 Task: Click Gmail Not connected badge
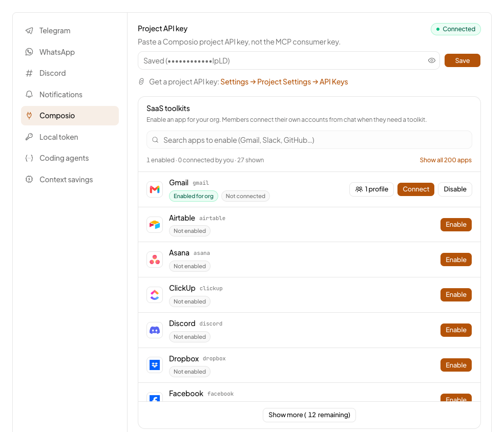click(245, 196)
